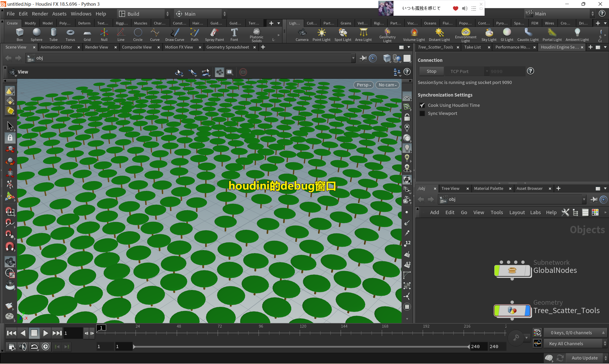Select the Sphere shelf tool
Screen dimensions: 609x364
[x=36, y=34]
